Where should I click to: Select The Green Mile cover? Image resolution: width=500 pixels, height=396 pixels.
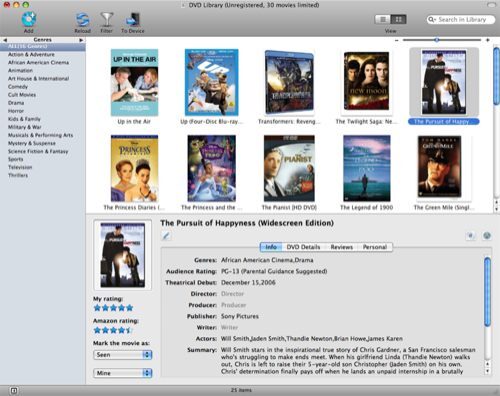[439, 167]
